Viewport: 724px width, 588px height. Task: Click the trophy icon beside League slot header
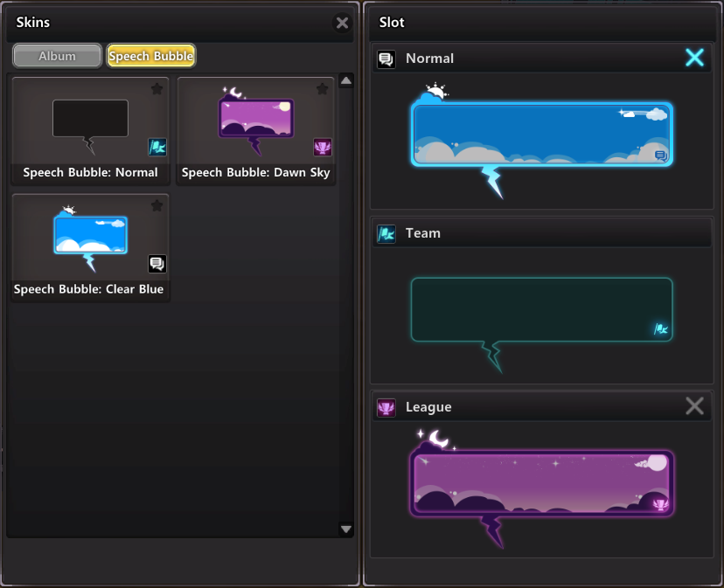(386, 408)
